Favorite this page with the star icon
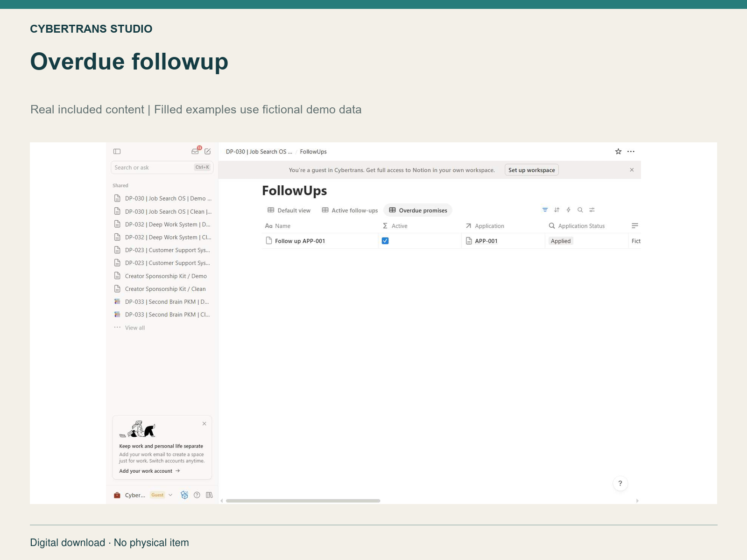747x560 pixels. click(x=618, y=151)
